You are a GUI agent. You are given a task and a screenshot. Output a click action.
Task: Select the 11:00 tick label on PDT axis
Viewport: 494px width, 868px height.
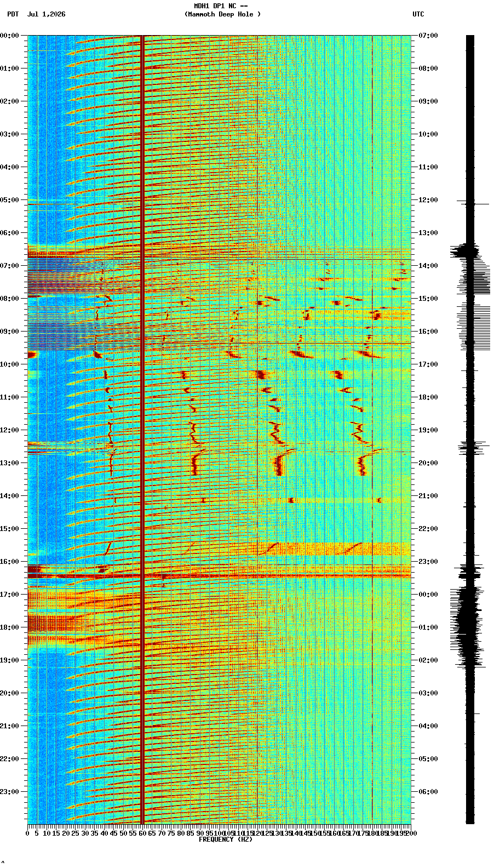point(9,397)
